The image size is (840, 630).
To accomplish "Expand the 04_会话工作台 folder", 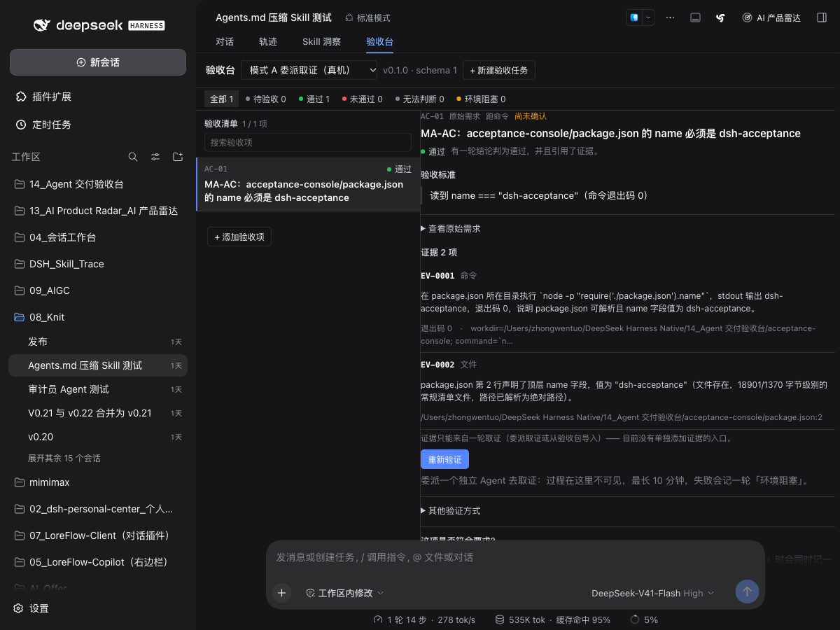I will pyautogui.click(x=98, y=237).
